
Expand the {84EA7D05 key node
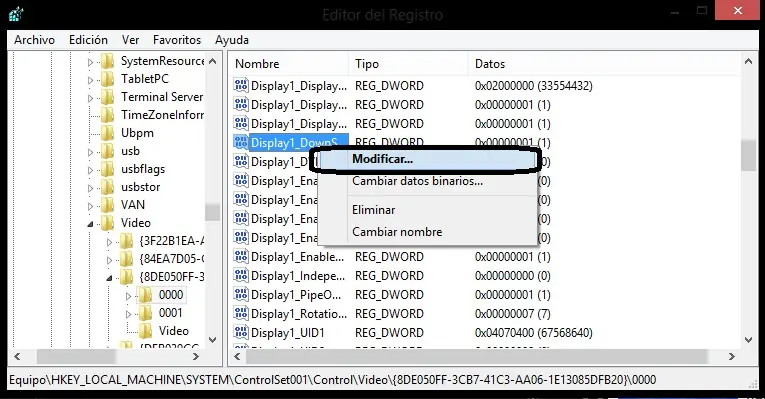pos(109,260)
